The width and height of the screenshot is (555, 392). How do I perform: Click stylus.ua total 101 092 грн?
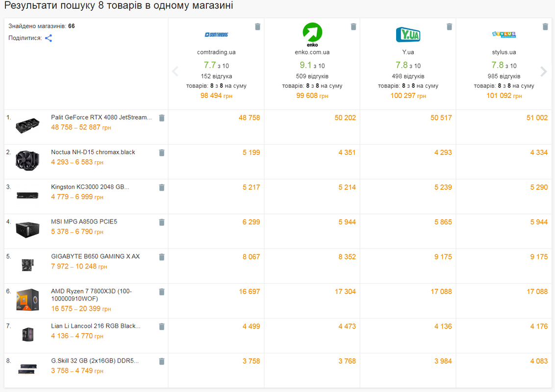(x=504, y=96)
